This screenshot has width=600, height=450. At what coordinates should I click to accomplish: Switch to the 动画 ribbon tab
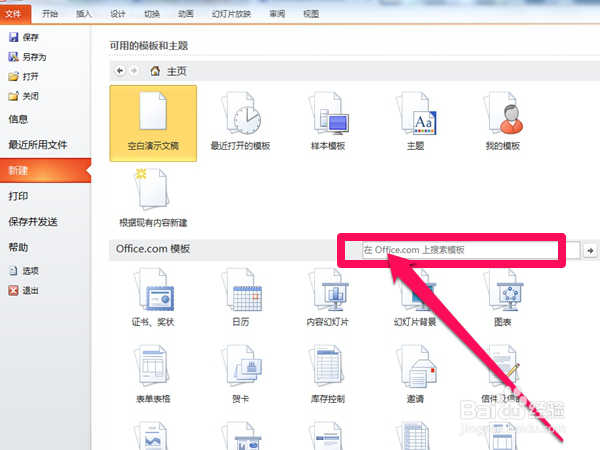[x=186, y=14]
